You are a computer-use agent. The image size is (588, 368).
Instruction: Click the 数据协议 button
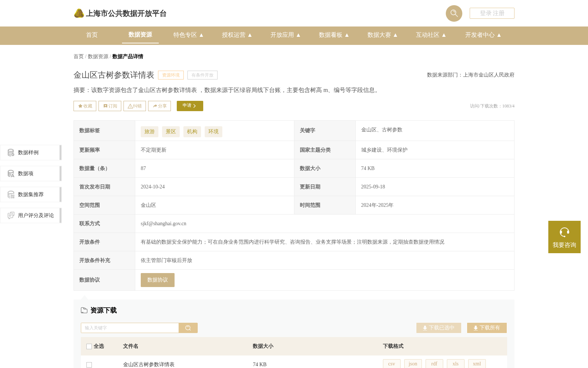[x=158, y=280]
